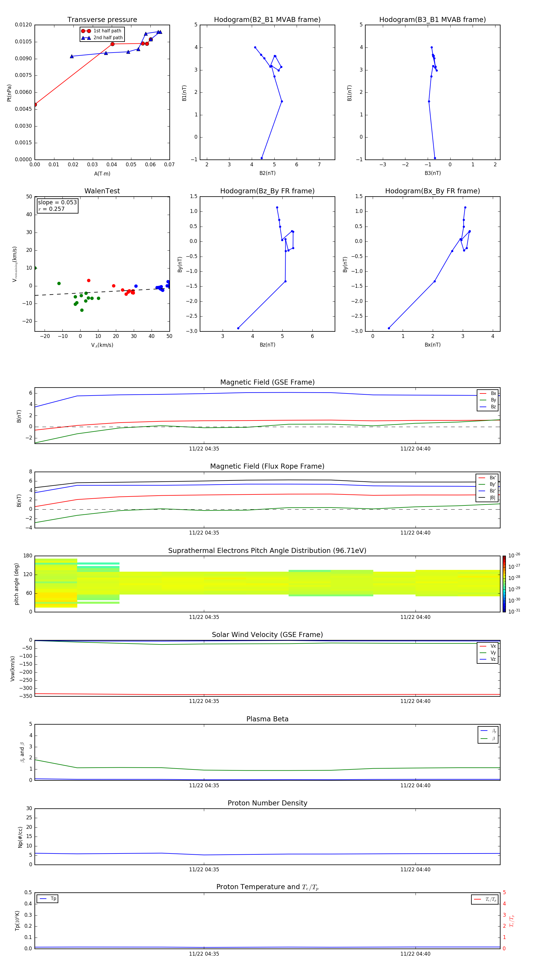Click the 'Pt(nPa)' y-axis label

9,93
